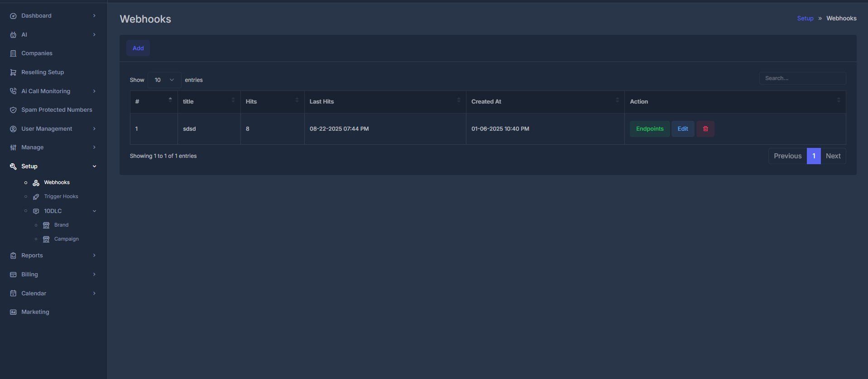The height and width of the screenshot is (379, 868).
Task: Click the 10DLC message icon
Action: point(36,211)
